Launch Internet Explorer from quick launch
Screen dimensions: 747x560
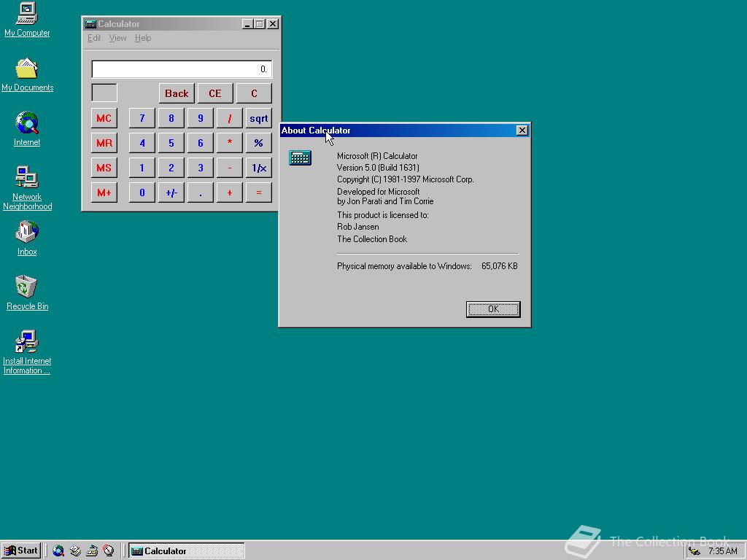click(x=58, y=551)
